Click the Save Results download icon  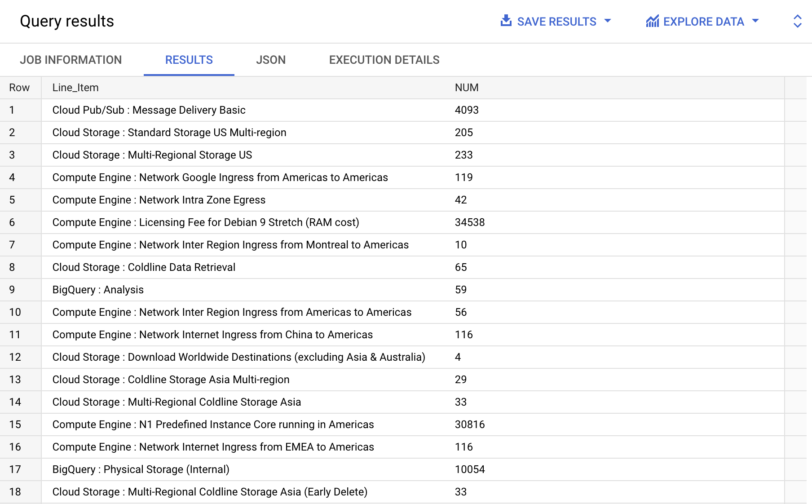[506, 21]
